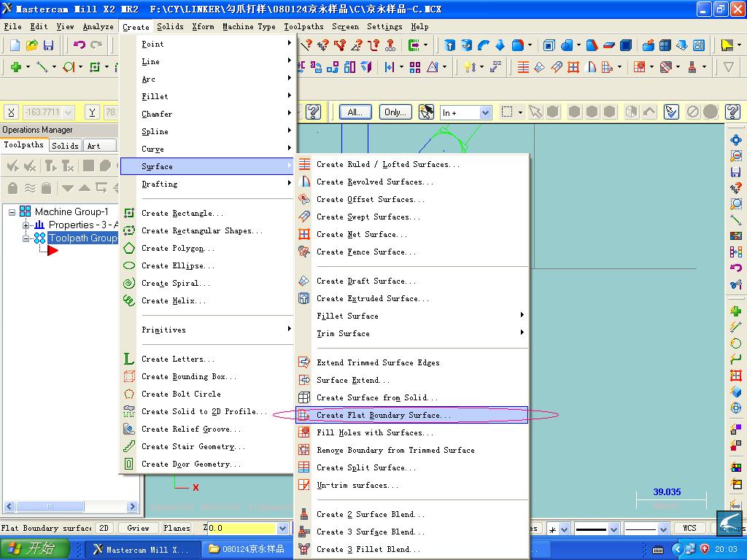
Task: Click the fit-to-screen icon on right toolbar
Action: tap(736, 140)
